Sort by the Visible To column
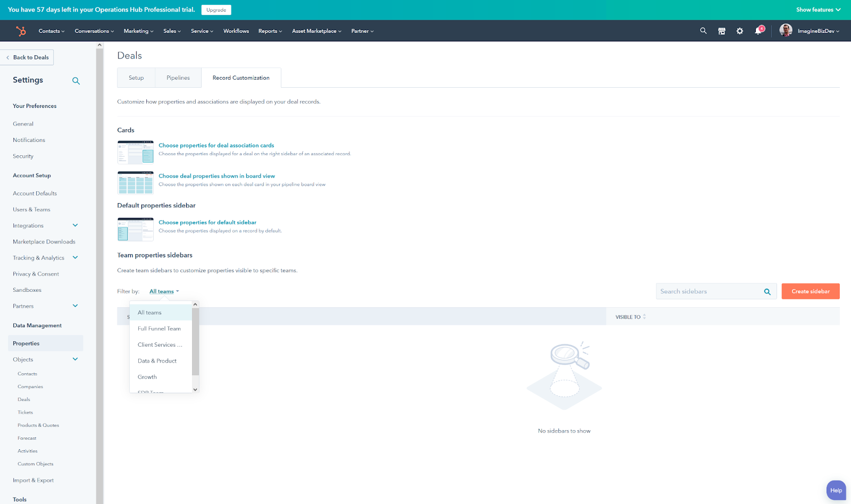The width and height of the screenshot is (851, 504). click(631, 317)
